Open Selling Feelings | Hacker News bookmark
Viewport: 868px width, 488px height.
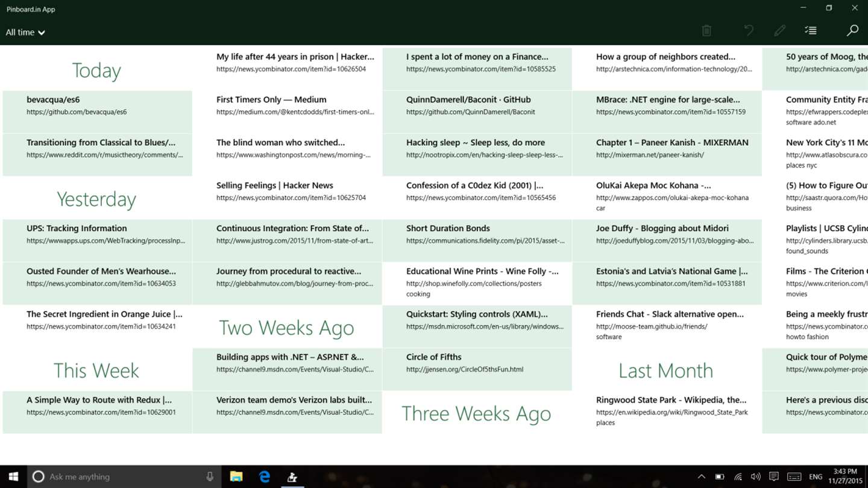click(288, 198)
